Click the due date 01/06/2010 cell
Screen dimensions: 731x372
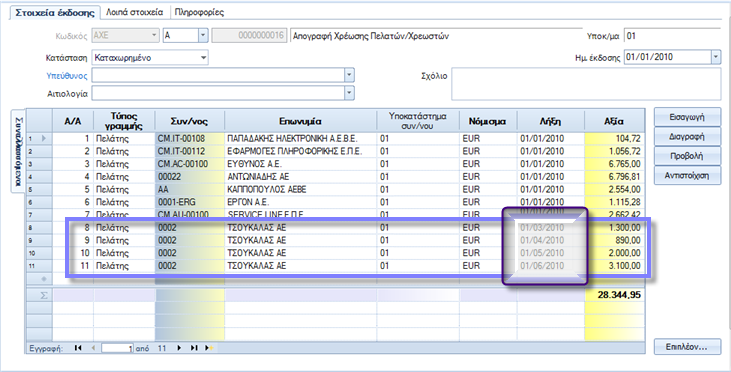click(551, 266)
